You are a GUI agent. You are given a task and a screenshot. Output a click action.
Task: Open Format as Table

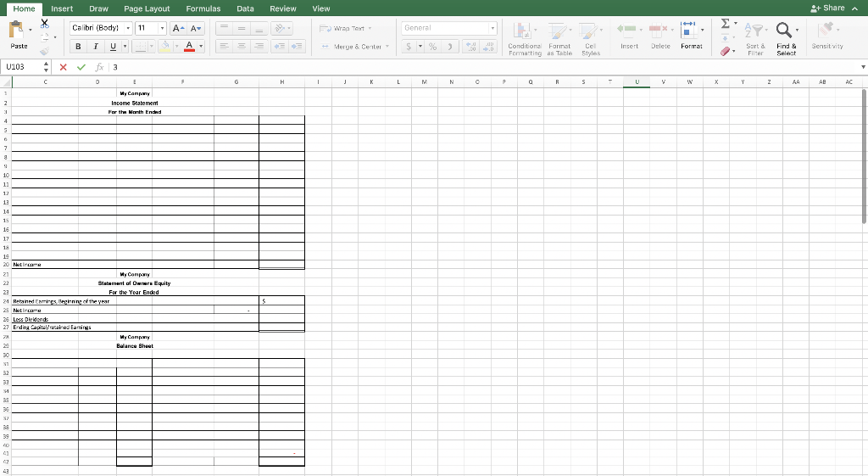(x=559, y=39)
